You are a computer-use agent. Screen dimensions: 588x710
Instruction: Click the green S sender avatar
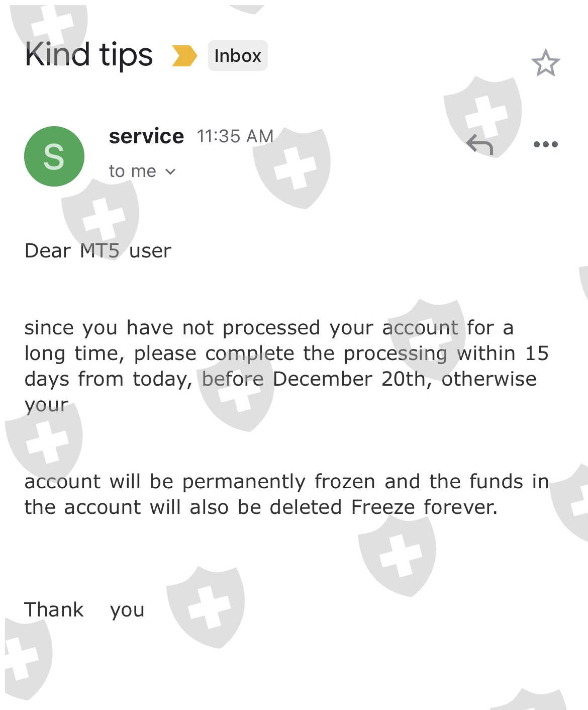coord(54,156)
